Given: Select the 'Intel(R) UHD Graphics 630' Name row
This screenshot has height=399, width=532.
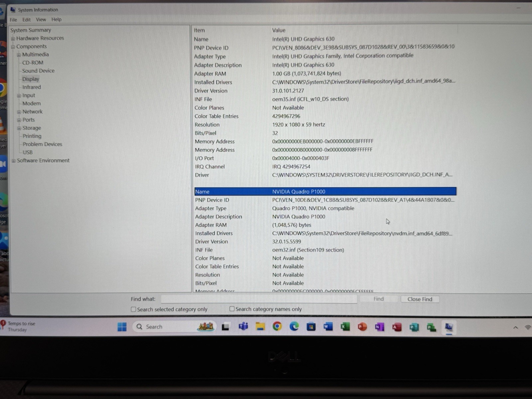Looking at the screenshot, I should click(325, 39).
